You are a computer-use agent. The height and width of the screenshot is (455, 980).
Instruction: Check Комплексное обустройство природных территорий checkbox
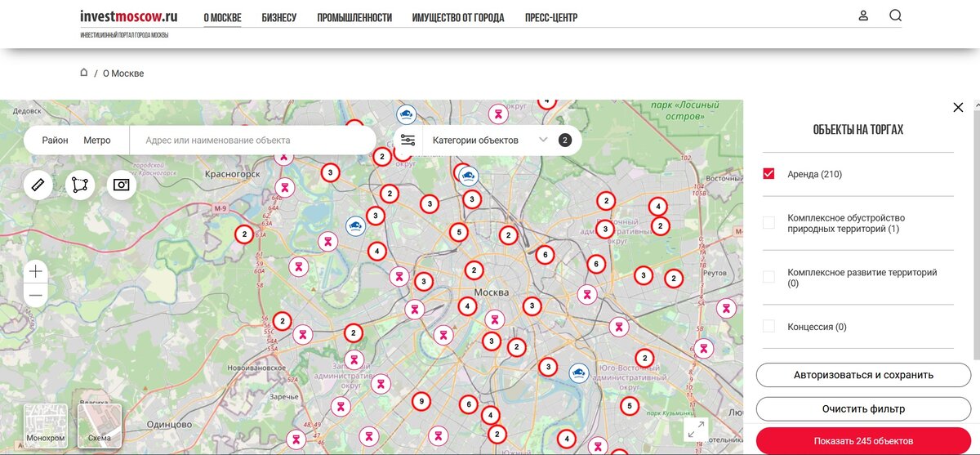[768, 223]
